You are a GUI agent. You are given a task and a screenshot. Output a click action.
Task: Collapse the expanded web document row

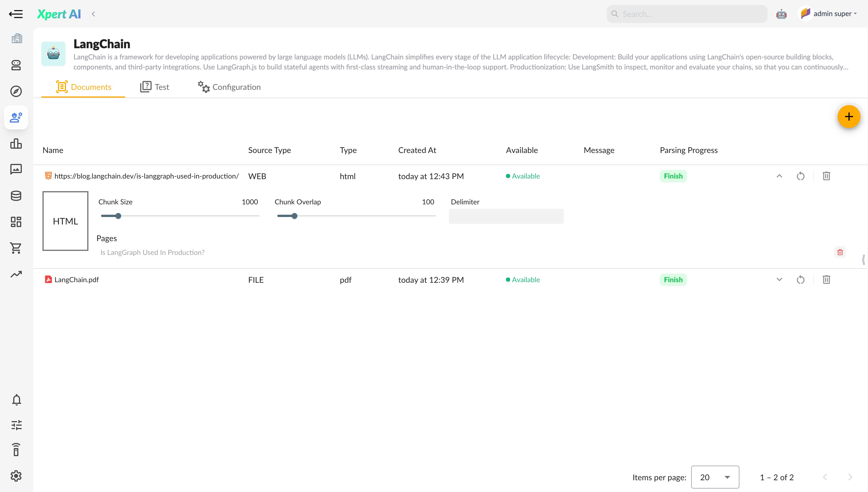(x=779, y=176)
